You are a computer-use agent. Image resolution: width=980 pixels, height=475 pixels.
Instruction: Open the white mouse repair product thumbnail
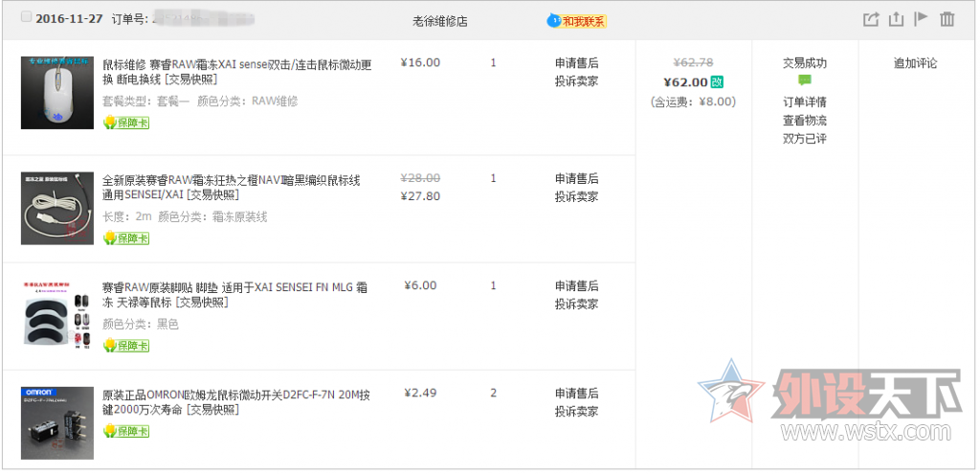(57, 93)
